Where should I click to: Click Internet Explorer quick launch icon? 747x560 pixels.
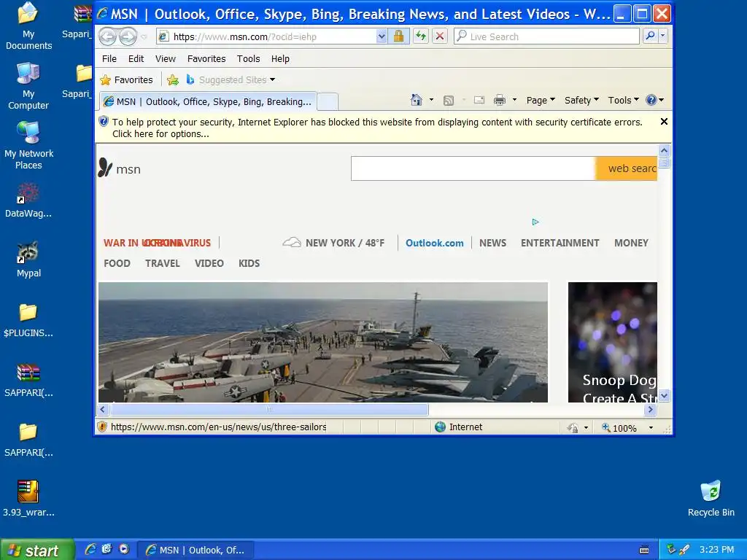pyautogui.click(x=90, y=549)
